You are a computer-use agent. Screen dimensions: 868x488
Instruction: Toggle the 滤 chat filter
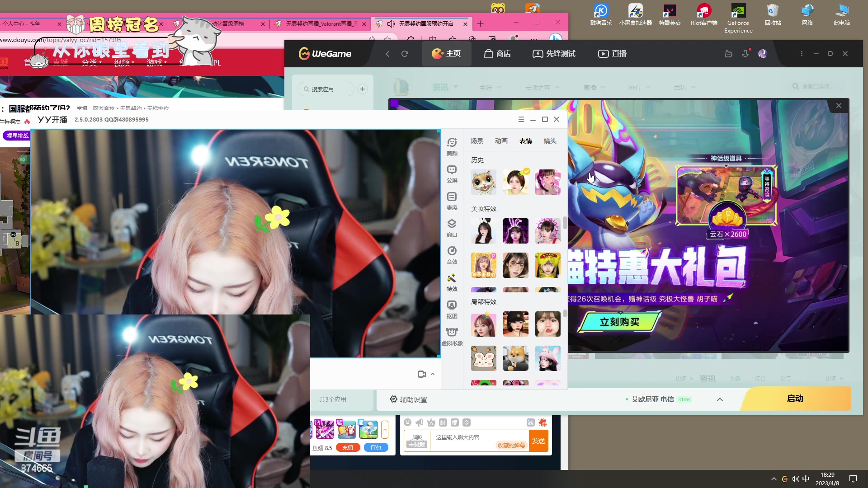click(530, 422)
